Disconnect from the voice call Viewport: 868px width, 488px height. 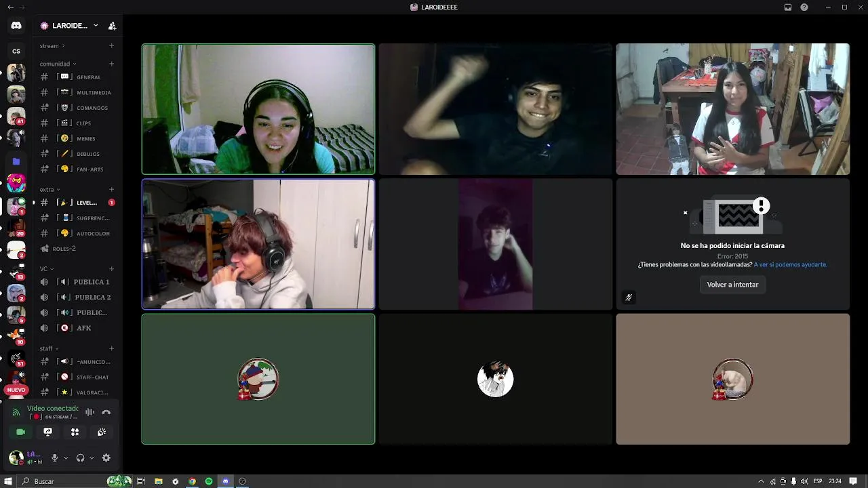[106, 412]
